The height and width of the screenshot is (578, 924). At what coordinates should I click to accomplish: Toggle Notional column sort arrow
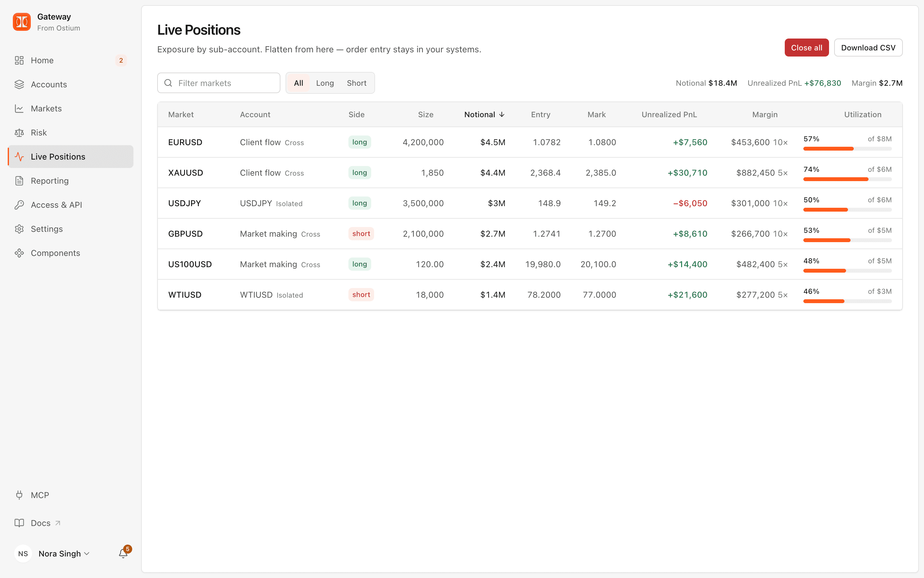click(x=502, y=115)
